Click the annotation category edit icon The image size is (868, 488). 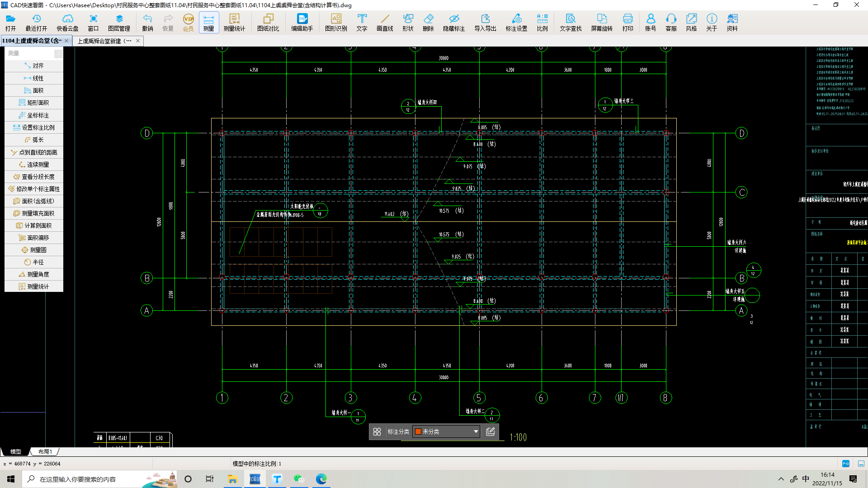coord(490,432)
